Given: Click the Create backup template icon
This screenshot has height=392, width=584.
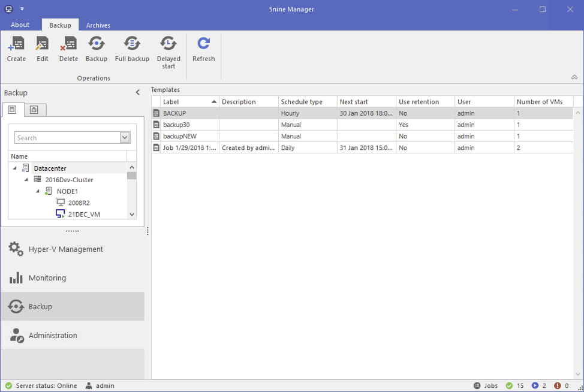Looking at the screenshot, I should pos(16,44).
